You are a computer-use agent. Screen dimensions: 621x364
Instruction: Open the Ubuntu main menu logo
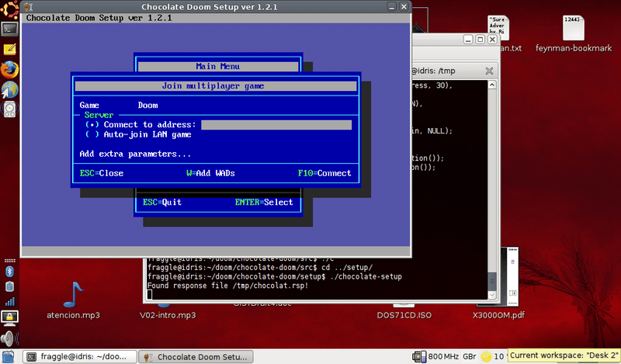[9, 9]
